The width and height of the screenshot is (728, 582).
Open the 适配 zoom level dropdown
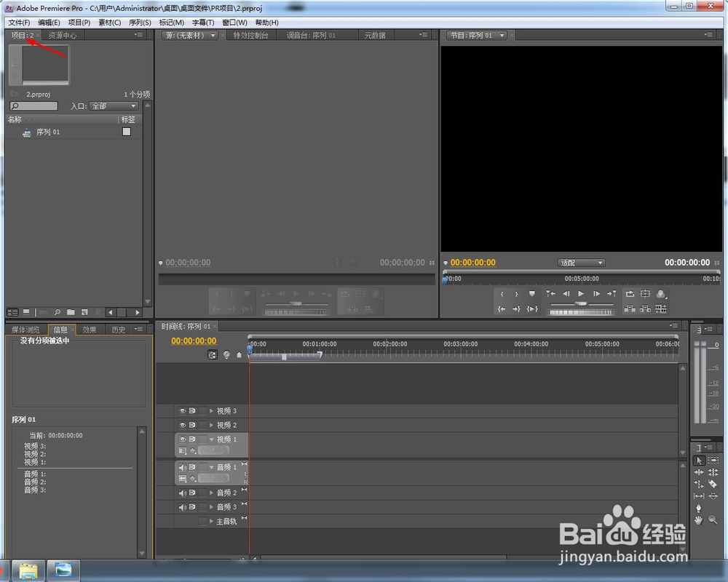click(581, 263)
